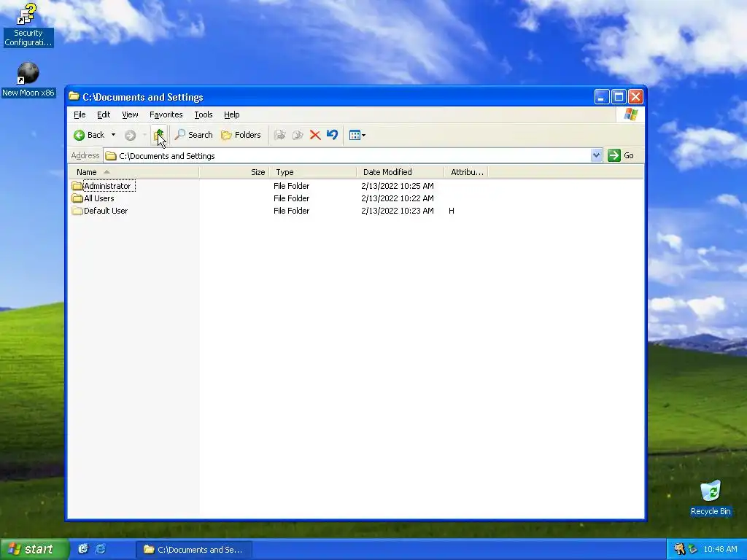The width and height of the screenshot is (747, 560).
Task: Open the Edit menu
Action: pos(104,114)
